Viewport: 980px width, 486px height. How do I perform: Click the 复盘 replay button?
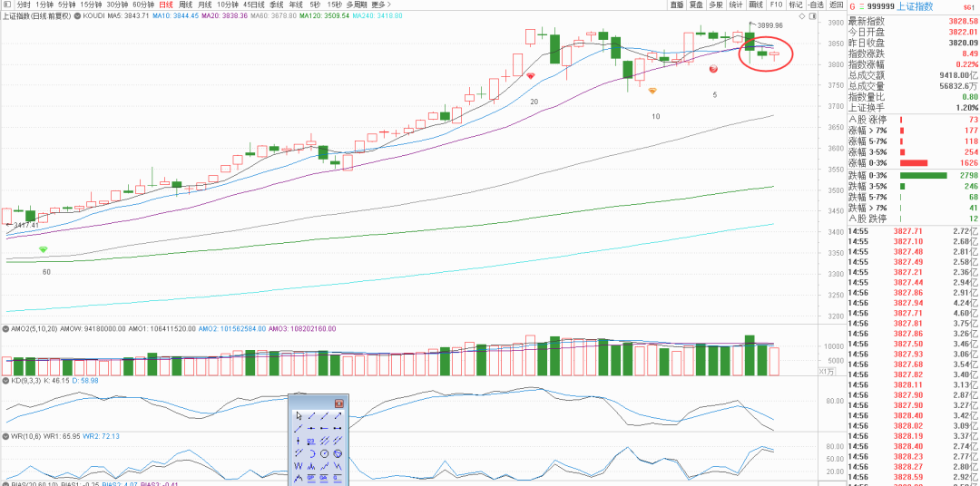coord(696,5)
